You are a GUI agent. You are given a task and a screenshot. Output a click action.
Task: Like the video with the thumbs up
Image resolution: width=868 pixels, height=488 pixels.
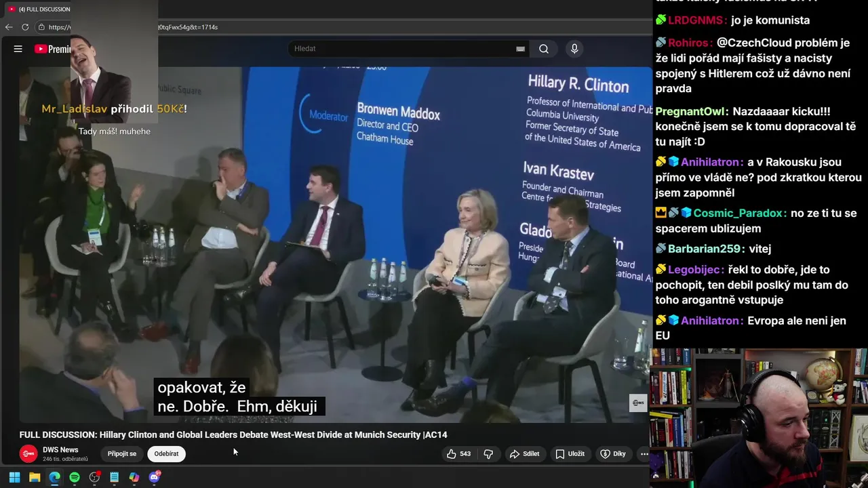pos(459,454)
